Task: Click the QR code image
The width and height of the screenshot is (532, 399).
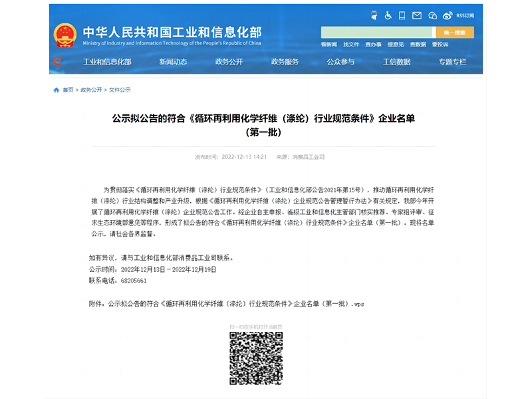Action: tap(256, 358)
